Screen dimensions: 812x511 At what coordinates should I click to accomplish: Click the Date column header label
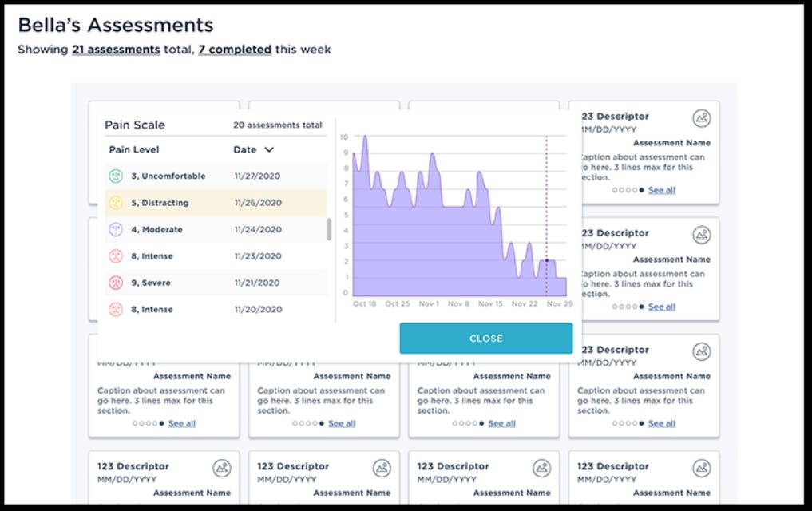click(245, 149)
